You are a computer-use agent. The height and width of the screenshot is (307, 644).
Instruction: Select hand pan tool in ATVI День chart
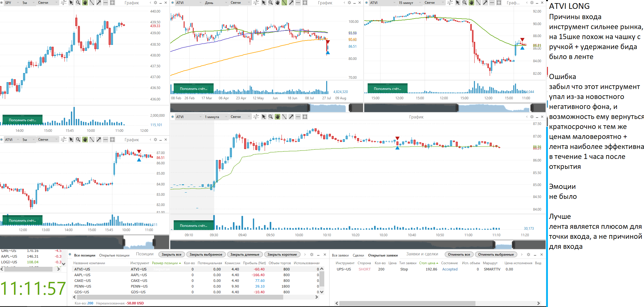tap(277, 3)
